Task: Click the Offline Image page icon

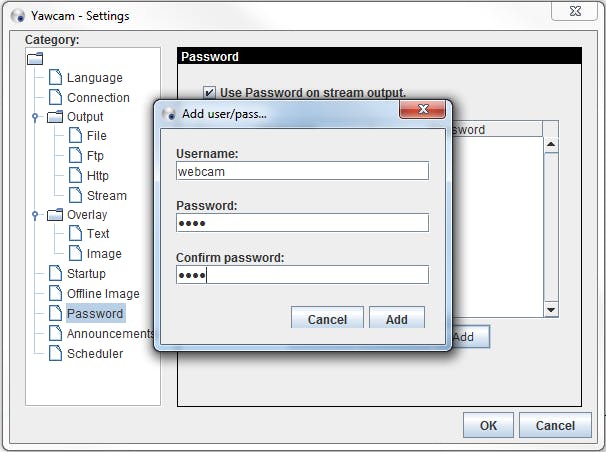Action: pyautogui.click(x=56, y=294)
